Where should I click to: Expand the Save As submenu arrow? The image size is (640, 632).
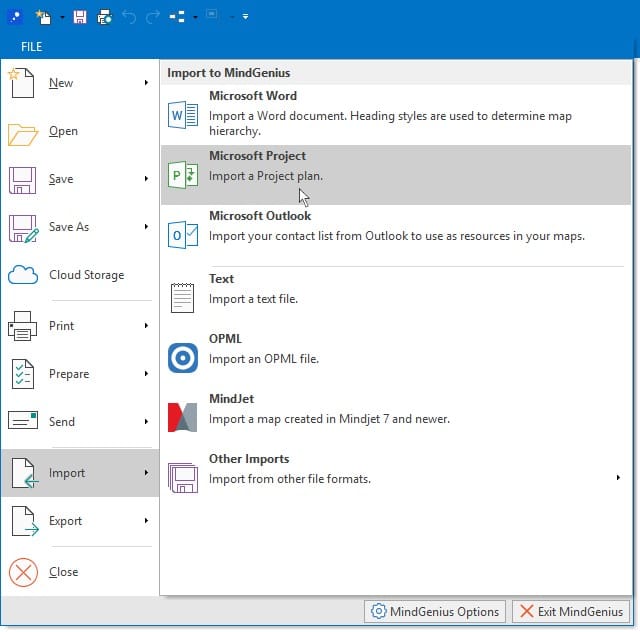[x=146, y=227]
